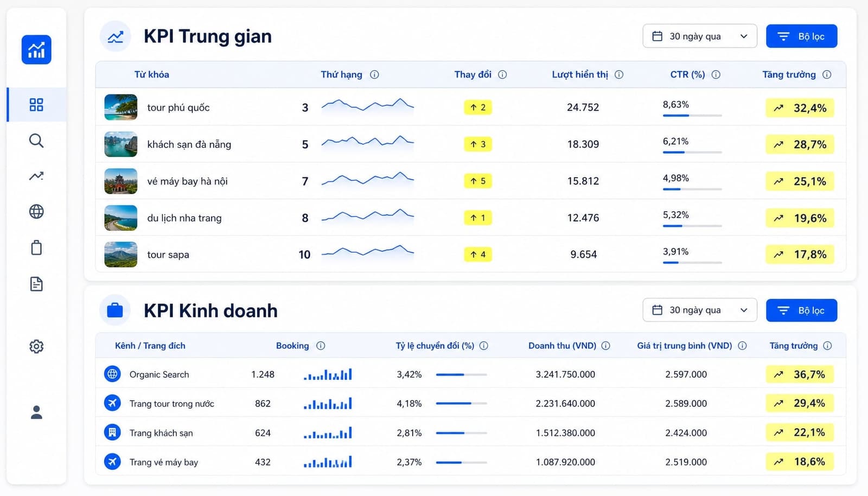
Task: Click the info icon next to Lượt hiển thị
Action: [x=619, y=74]
